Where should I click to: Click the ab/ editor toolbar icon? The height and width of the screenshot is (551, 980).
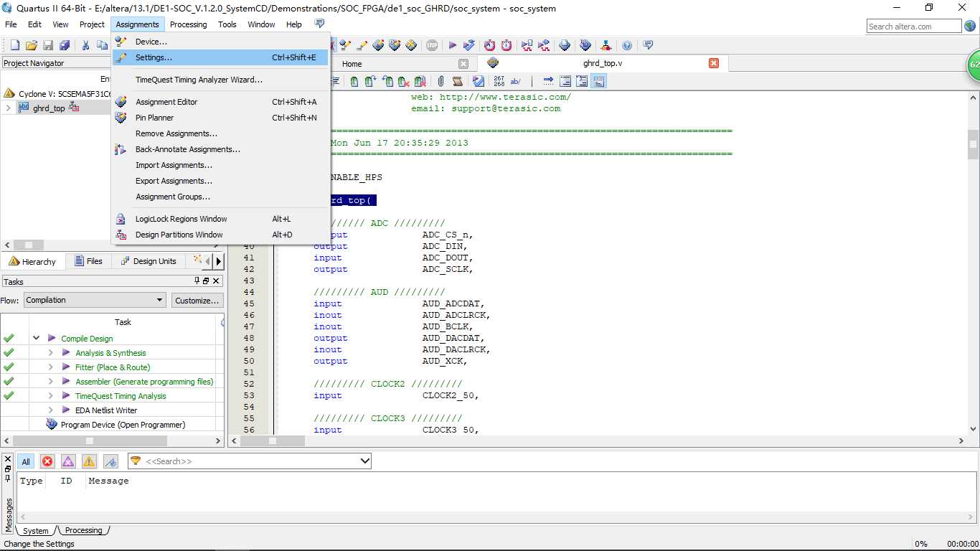(515, 82)
